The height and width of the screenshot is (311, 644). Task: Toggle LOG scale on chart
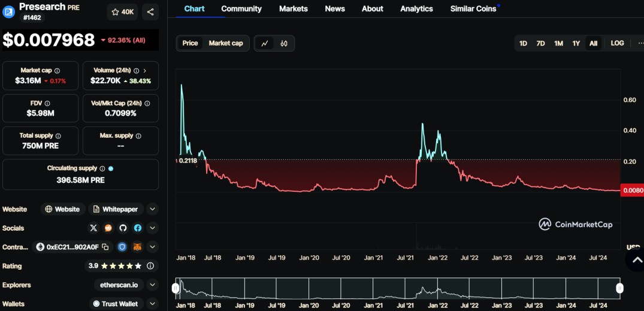(x=617, y=43)
